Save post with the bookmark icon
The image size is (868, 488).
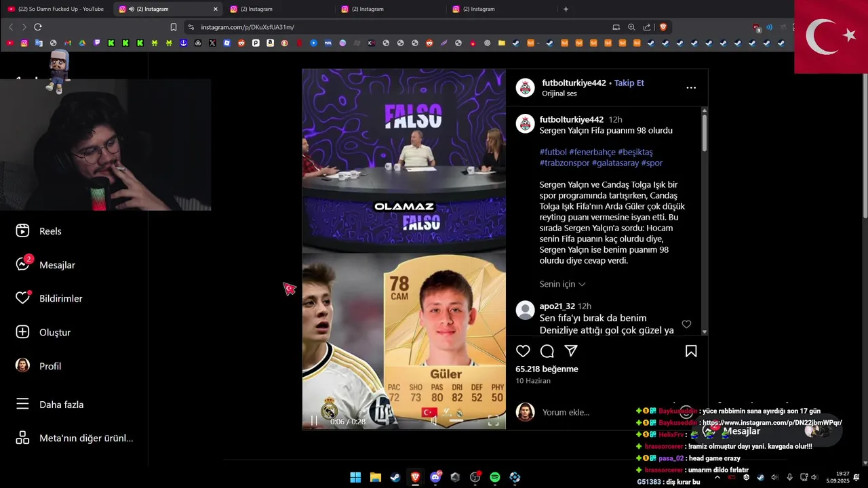coord(691,351)
